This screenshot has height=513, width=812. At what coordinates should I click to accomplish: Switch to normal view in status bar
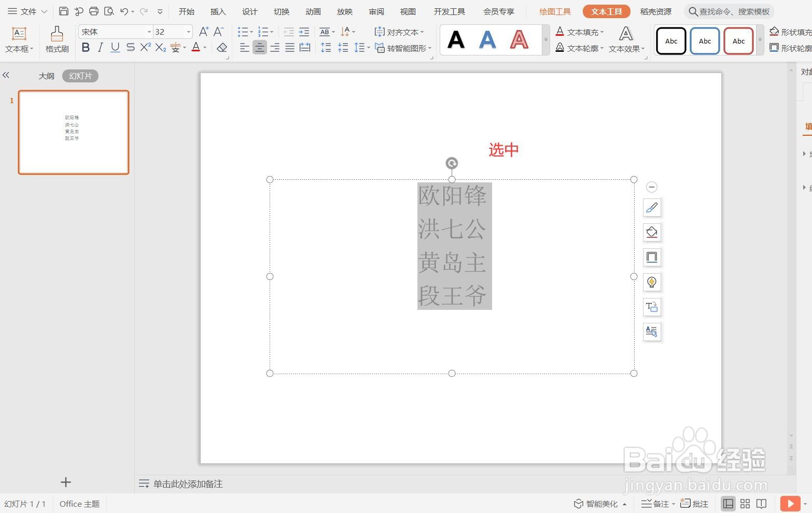pos(729,504)
